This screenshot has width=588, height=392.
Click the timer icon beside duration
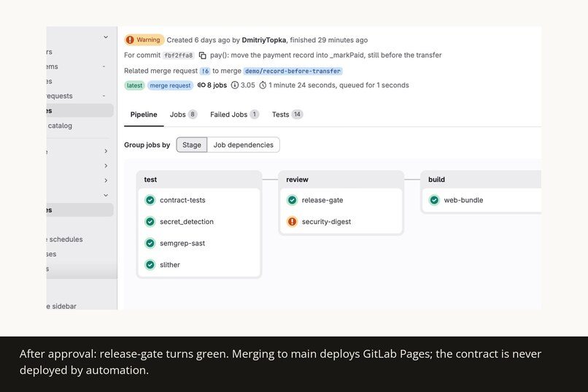pyautogui.click(x=263, y=85)
